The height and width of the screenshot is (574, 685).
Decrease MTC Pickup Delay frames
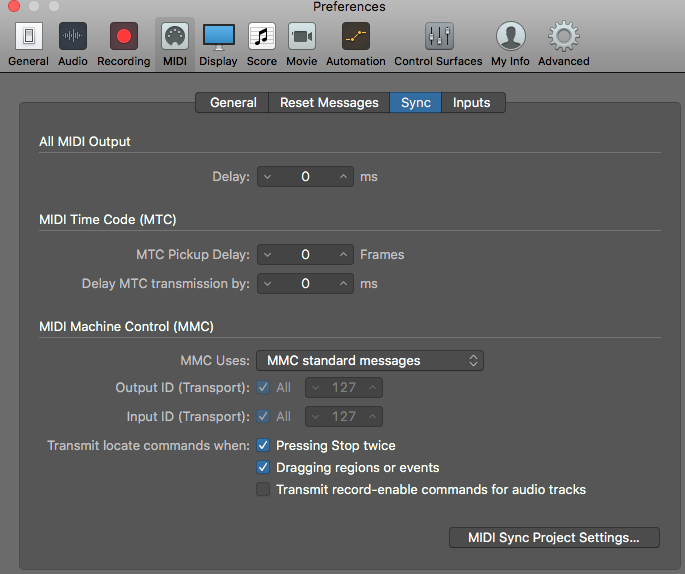point(267,255)
